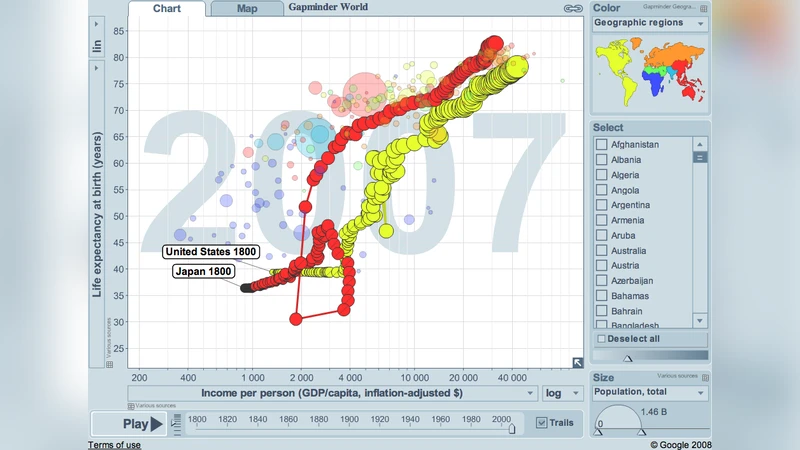Viewport: 800px width, 450px height.
Task: Click the playback speed control icon
Action: (177, 423)
